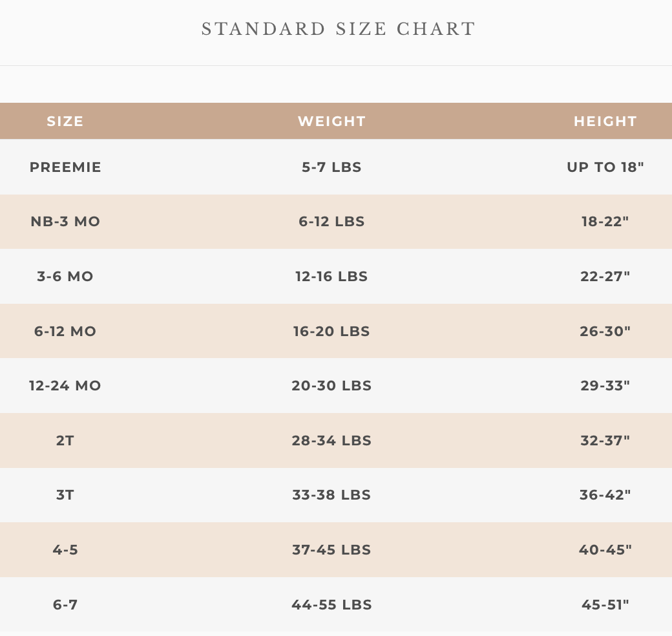Click the UP TO 18" height value

click(605, 167)
